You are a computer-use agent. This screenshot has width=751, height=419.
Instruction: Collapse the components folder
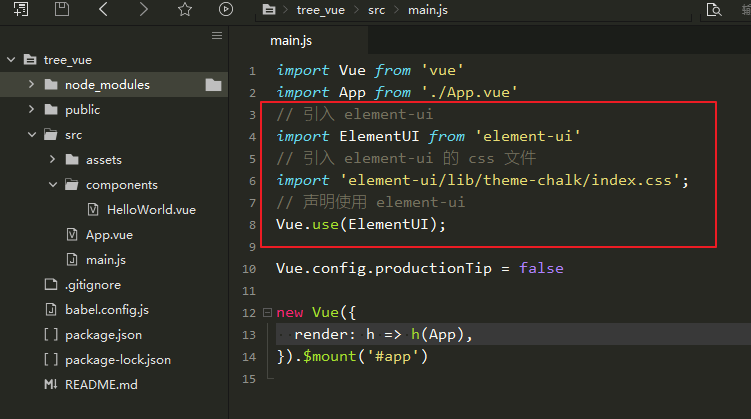[x=53, y=184]
